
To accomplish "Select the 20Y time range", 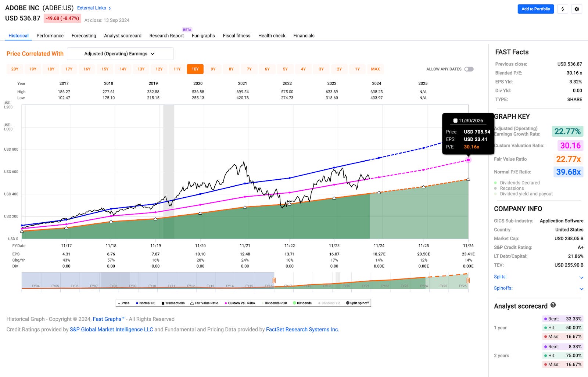I will (x=15, y=69).
